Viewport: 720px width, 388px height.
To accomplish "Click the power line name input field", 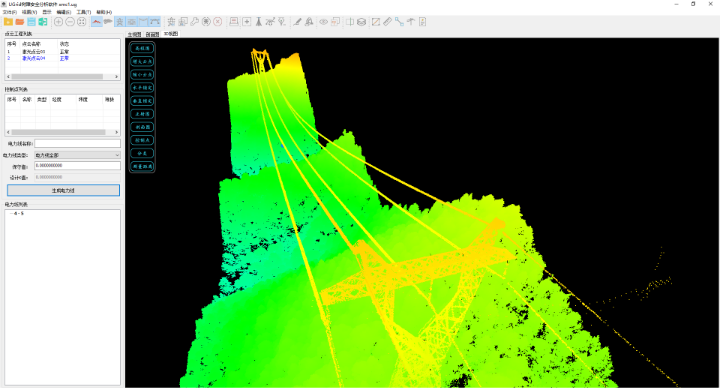I will click(78, 144).
